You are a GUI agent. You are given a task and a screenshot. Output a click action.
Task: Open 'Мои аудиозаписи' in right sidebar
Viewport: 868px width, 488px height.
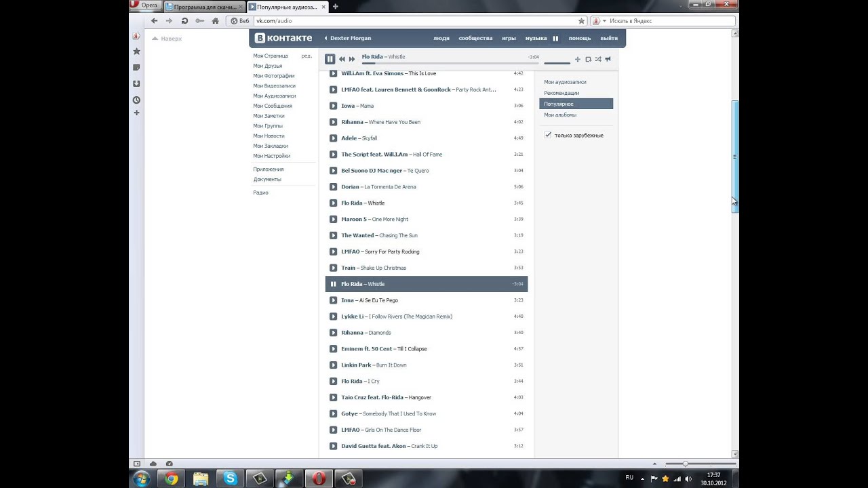pos(565,82)
